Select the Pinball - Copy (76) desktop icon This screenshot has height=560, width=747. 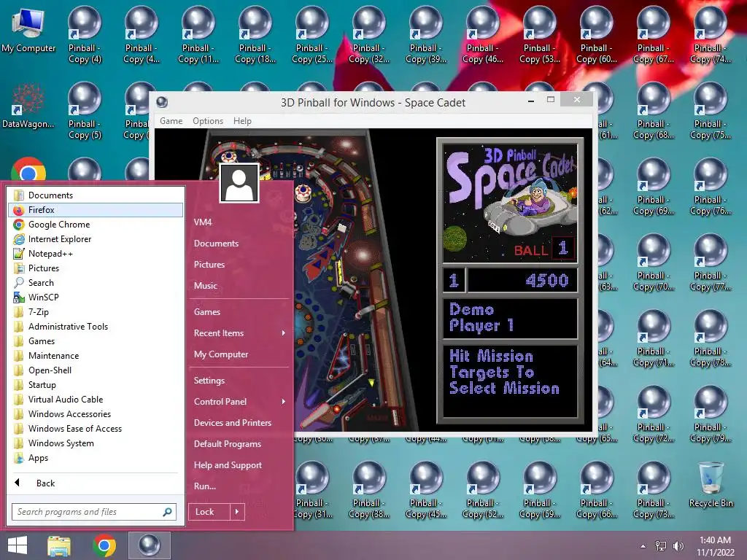(x=711, y=186)
